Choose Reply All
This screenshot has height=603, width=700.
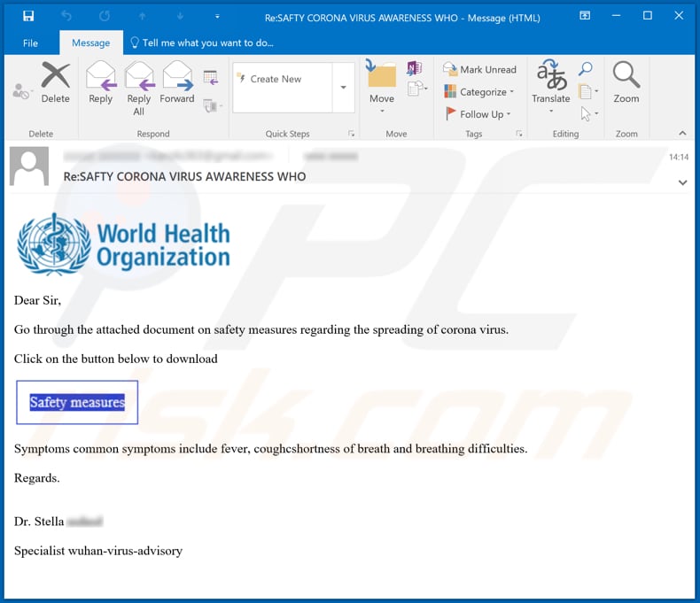click(139, 89)
